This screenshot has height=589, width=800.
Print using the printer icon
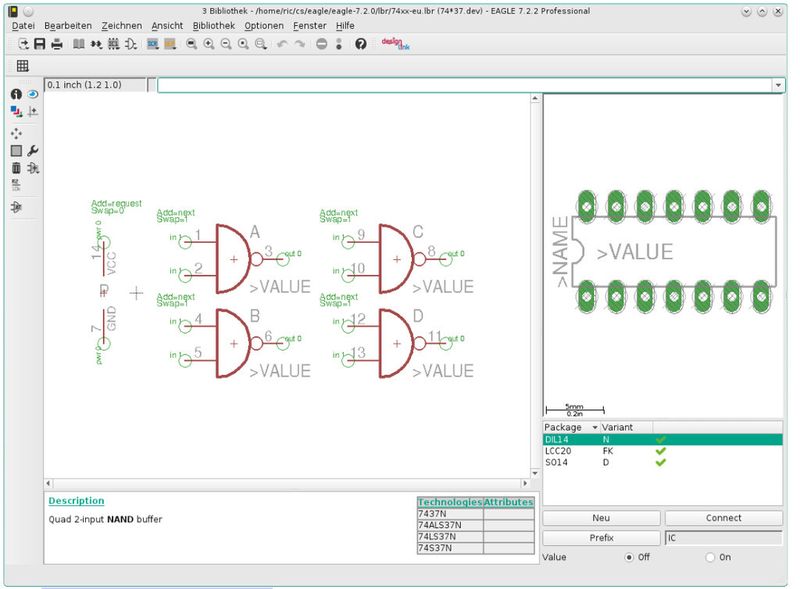click(x=57, y=44)
